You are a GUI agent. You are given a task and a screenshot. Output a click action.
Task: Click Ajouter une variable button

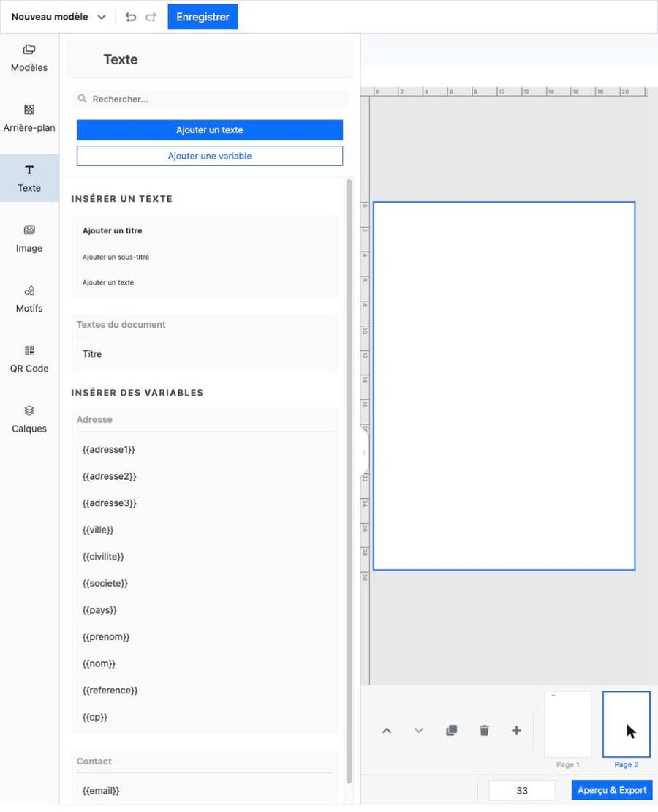210,156
